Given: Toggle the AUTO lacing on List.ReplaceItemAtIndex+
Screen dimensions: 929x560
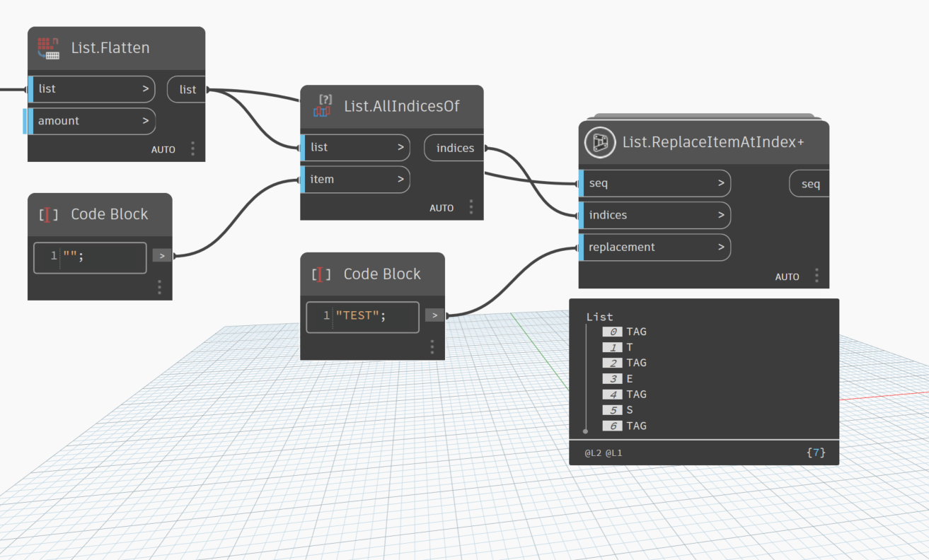Looking at the screenshot, I should pos(787,276).
